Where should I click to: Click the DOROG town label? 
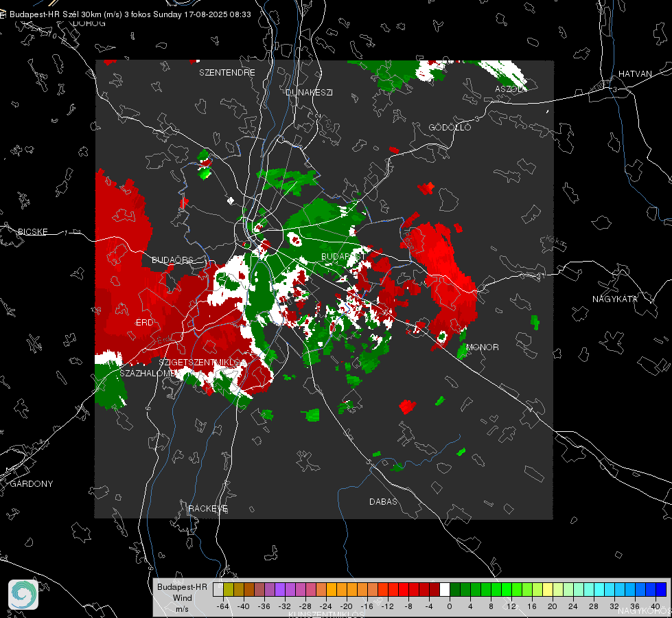(x=89, y=23)
